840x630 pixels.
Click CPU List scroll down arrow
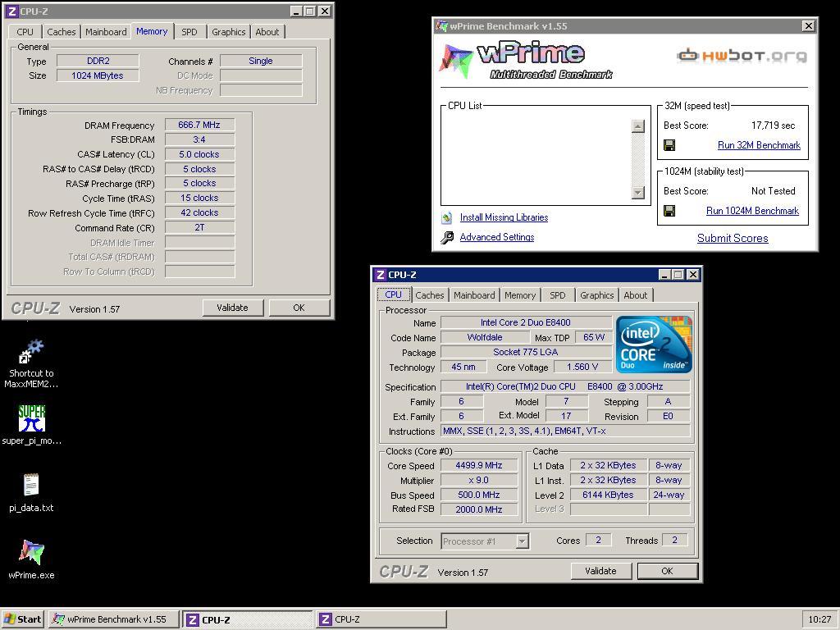637,192
